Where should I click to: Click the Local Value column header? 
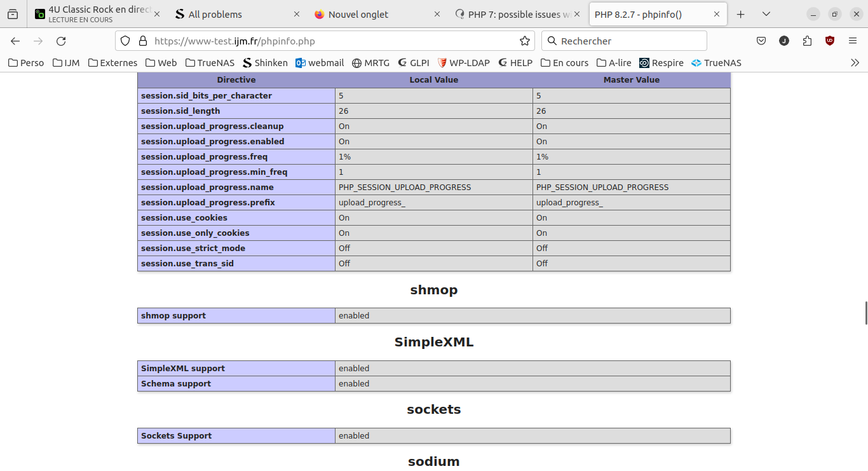(x=434, y=79)
